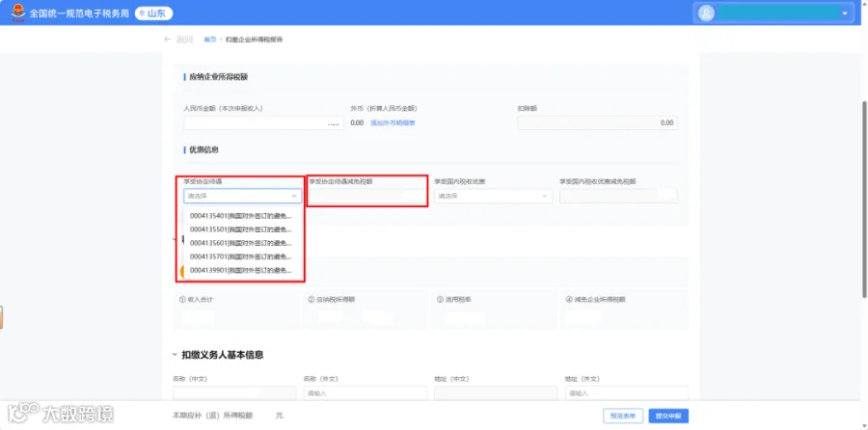
Task: Click the 享受协定待遇减免税额 field
Action: 367,196
